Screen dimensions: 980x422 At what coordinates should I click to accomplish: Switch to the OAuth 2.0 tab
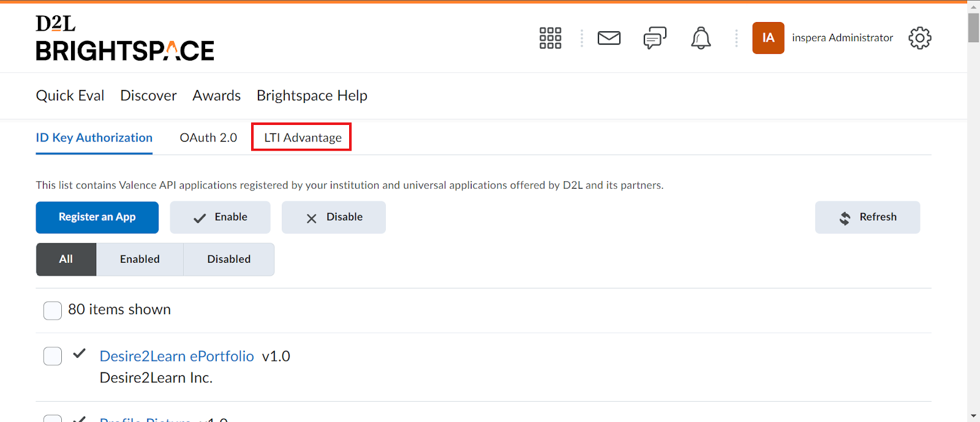(x=208, y=138)
